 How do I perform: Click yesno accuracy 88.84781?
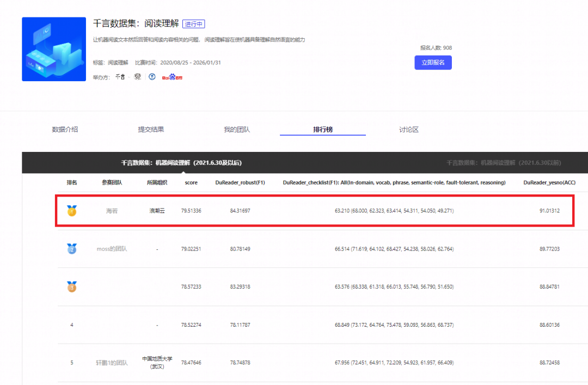click(x=549, y=286)
